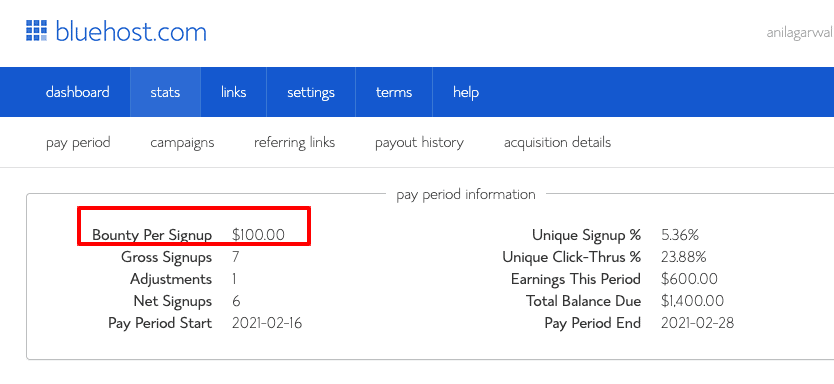Select the Net Signups value 6
The width and height of the screenshot is (834, 384).
point(236,301)
